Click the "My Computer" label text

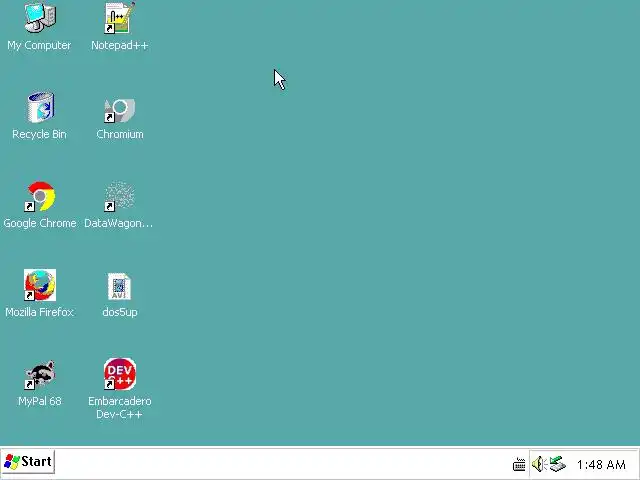point(39,45)
